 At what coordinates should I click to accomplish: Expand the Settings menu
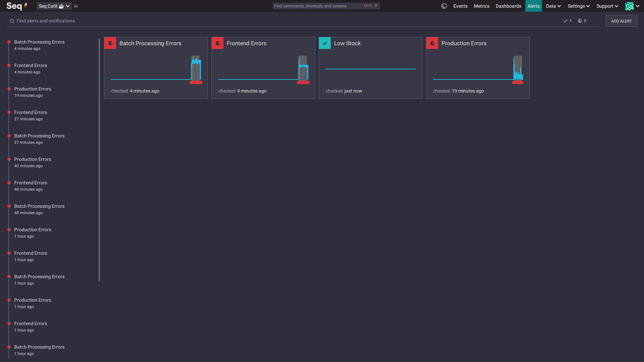(x=578, y=6)
